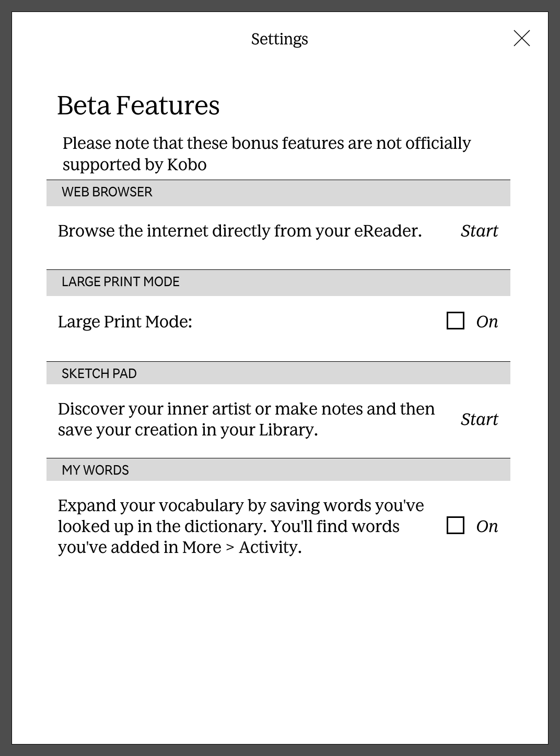Click the 'Expand your vocabulary' description text
The image size is (560, 756).
coord(241,526)
